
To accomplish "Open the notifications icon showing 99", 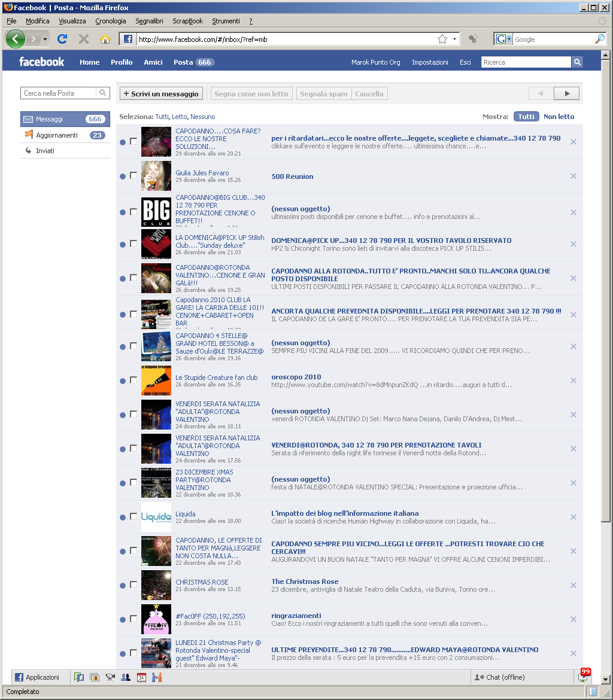I will [x=583, y=676].
